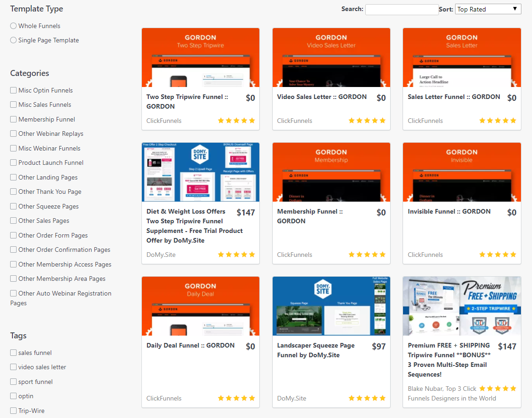Check Other Membership Area Pages box
Image resolution: width=532 pixels, height=418 pixels.
(13, 279)
